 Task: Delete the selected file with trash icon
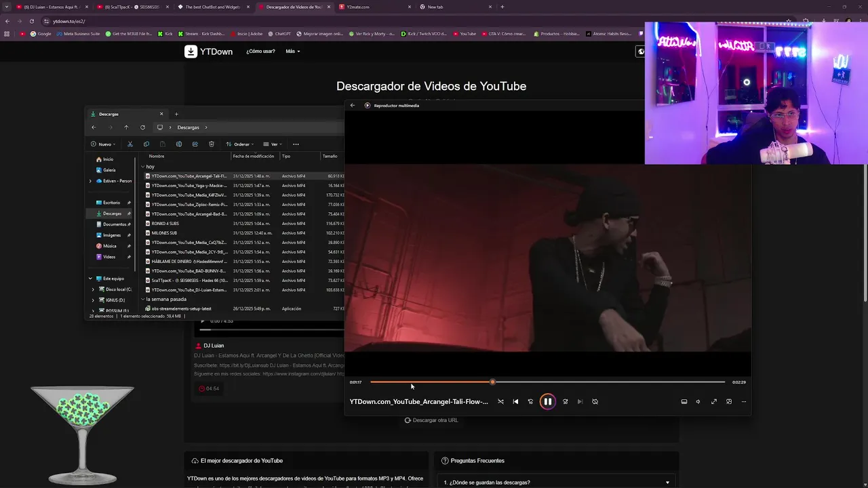click(212, 144)
